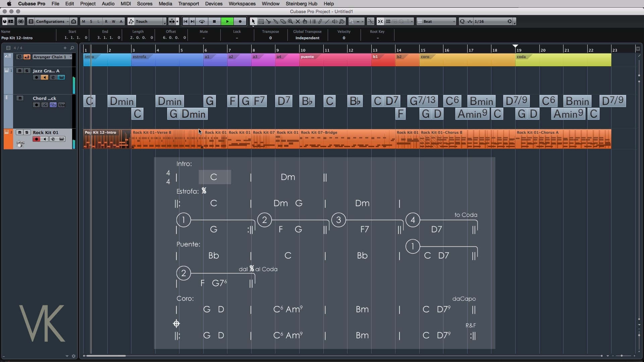Image resolution: width=644 pixels, height=362 pixels.
Task: Choose the Eraser tool in toolbar
Action: click(x=283, y=21)
